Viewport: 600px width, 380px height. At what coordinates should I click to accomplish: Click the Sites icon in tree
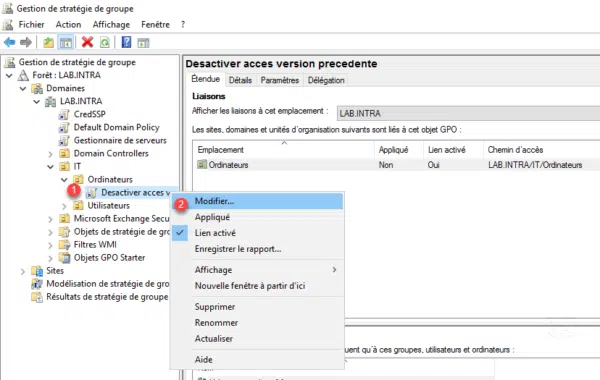[37, 271]
